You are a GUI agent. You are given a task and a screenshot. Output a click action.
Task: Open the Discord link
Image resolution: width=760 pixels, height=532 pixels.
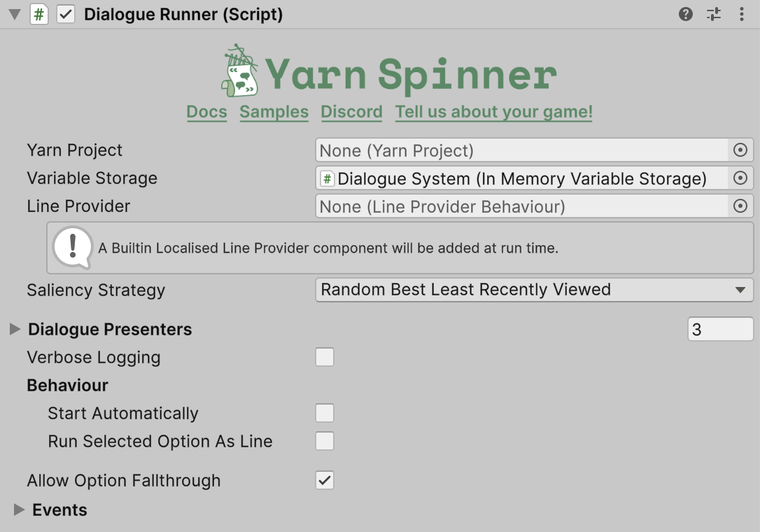tap(351, 112)
